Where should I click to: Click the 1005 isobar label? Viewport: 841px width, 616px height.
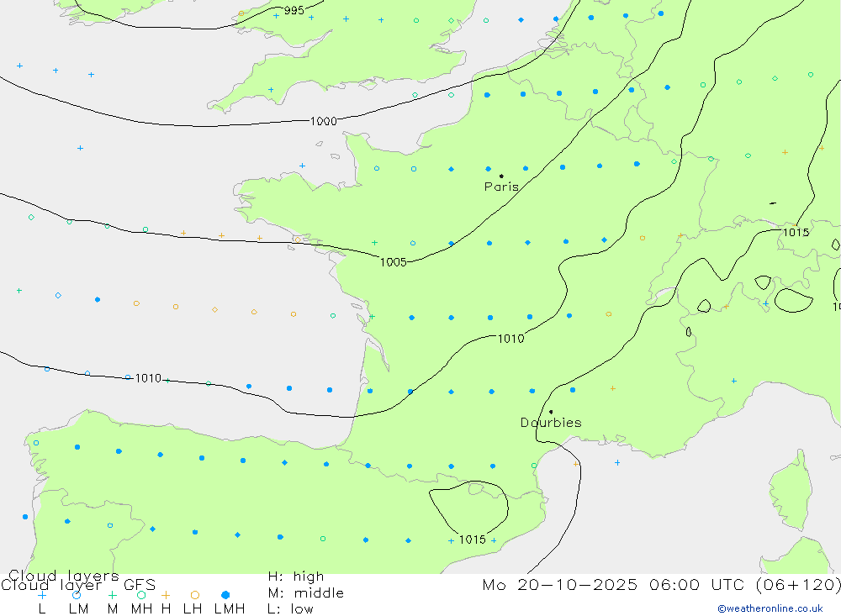click(393, 262)
